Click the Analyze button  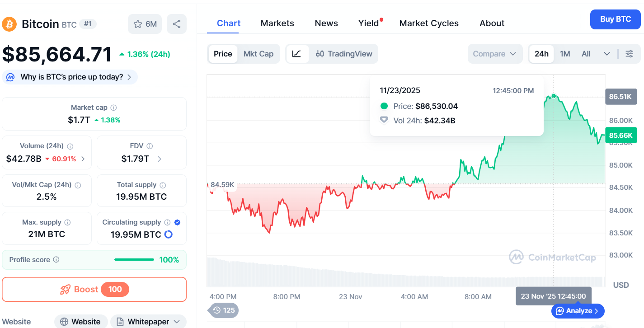coord(578,311)
